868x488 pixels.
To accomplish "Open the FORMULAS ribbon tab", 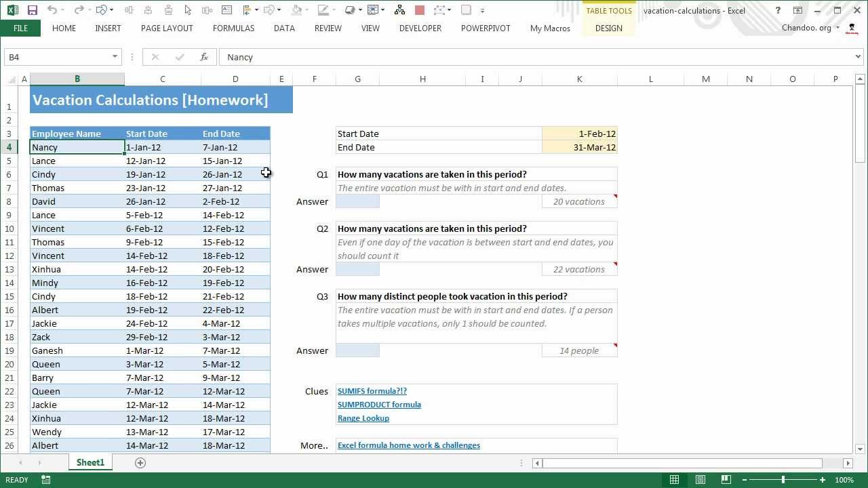I will [233, 28].
